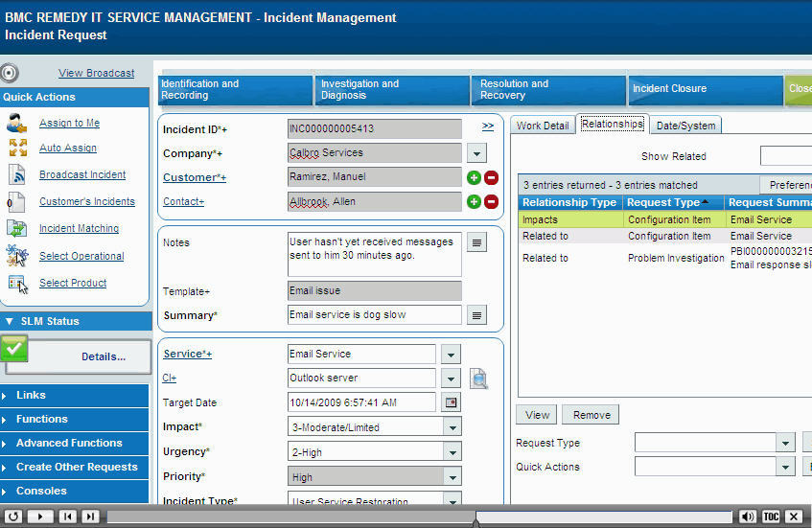Image resolution: width=812 pixels, height=528 pixels.
Task: Click the Assign to Me person icon
Action: (16, 123)
